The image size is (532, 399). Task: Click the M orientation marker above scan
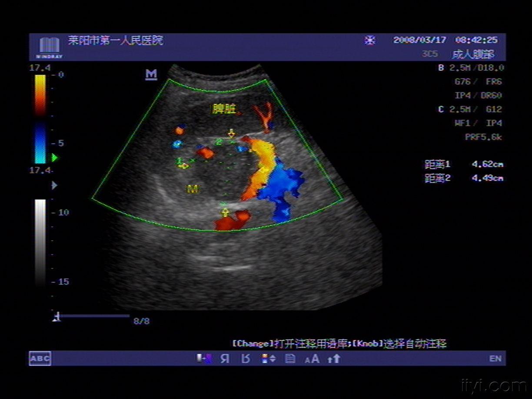point(151,74)
